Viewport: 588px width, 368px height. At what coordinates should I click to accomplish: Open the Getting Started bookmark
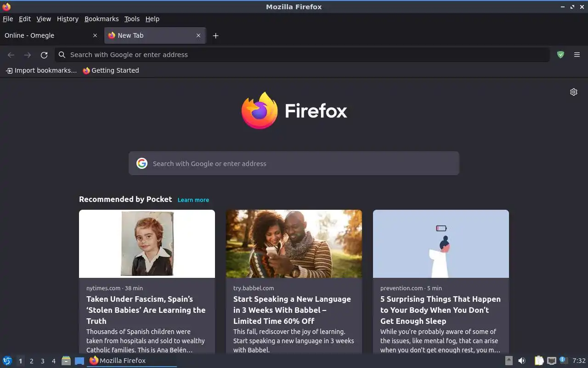pos(111,70)
